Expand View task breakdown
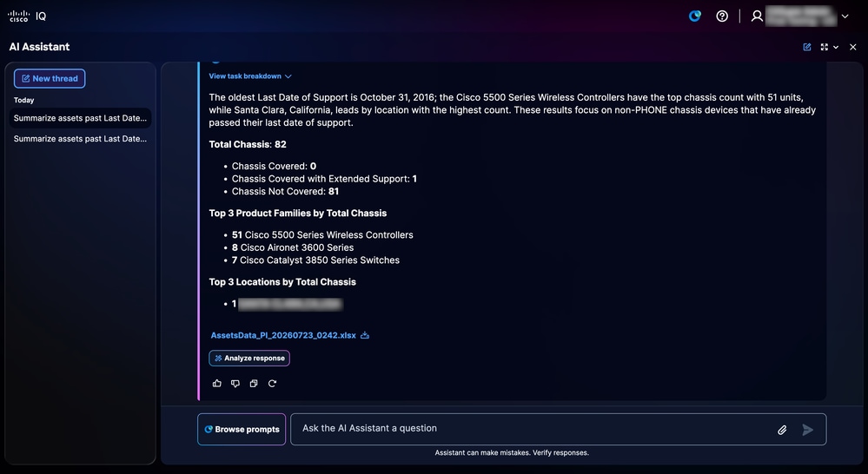The width and height of the screenshot is (868, 474). tap(250, 76)
